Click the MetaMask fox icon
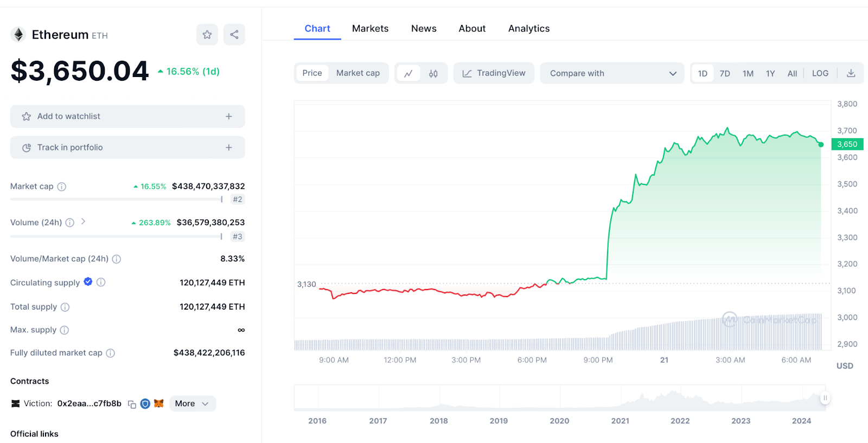The width and height of the screenshot is (868, 443). click(159, 403)
